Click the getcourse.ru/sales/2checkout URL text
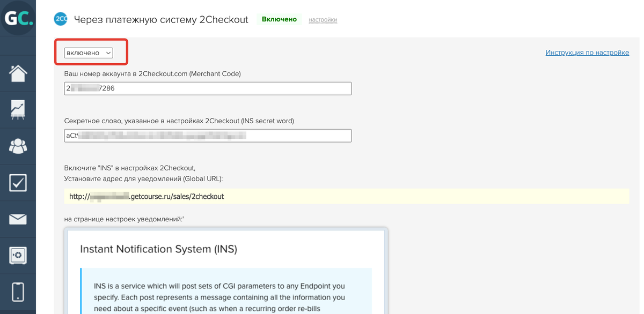 point(147,197)
